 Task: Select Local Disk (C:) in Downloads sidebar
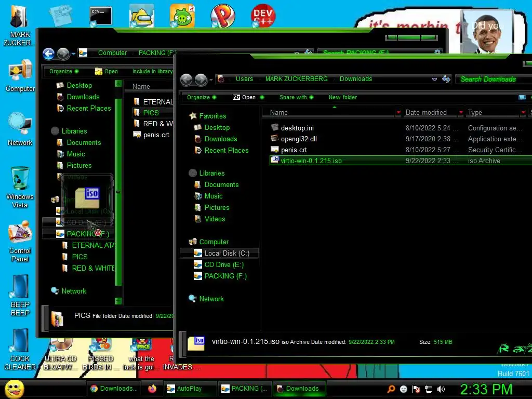pos(219,253)
